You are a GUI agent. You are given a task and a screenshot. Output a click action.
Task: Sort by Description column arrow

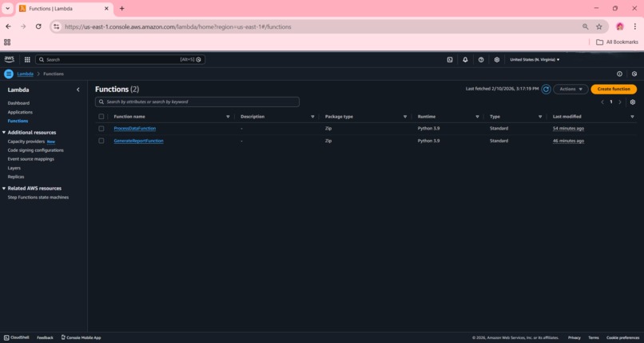(312, 117)
